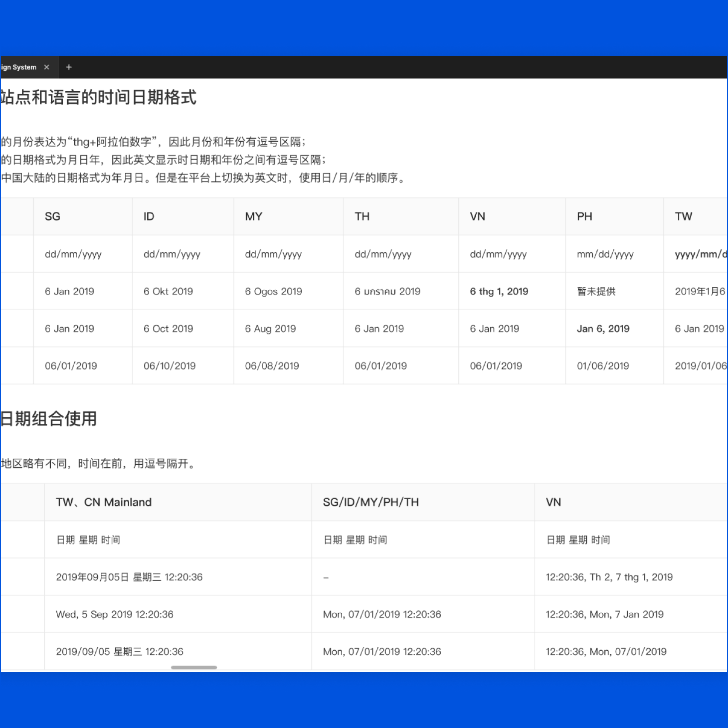Select '12:20:36, Mon, 7 Jan 2019' cell
This screenshot has width=728, height=728.
coord(630,614)
